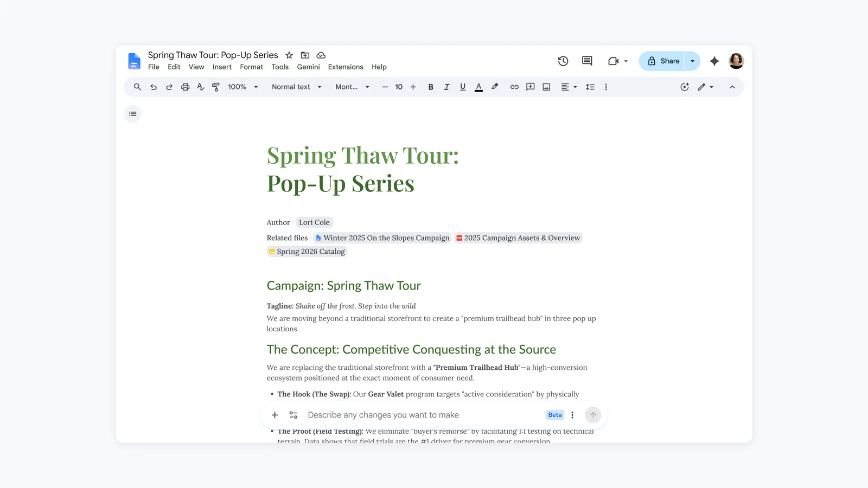The image size is (868, 488).
Task: Click the move to folder icon
Action: point(305,55)
